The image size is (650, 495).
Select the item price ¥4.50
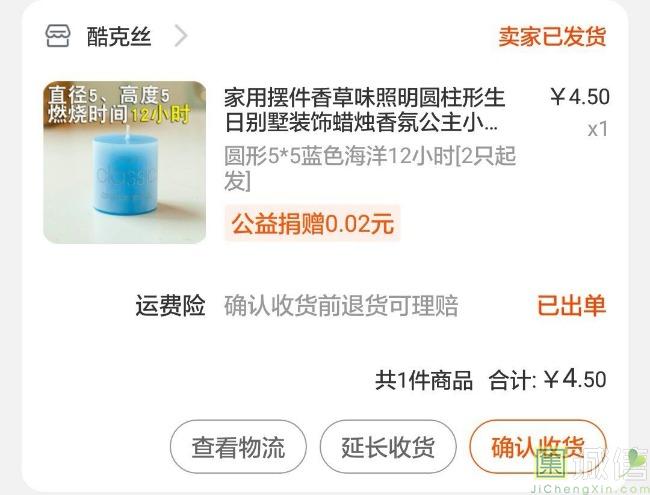[x=580, y=97]
